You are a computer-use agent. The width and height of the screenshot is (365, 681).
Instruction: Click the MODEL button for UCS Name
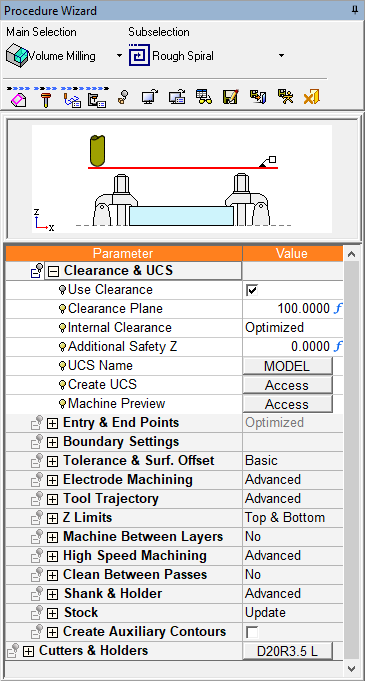[287, 366]
